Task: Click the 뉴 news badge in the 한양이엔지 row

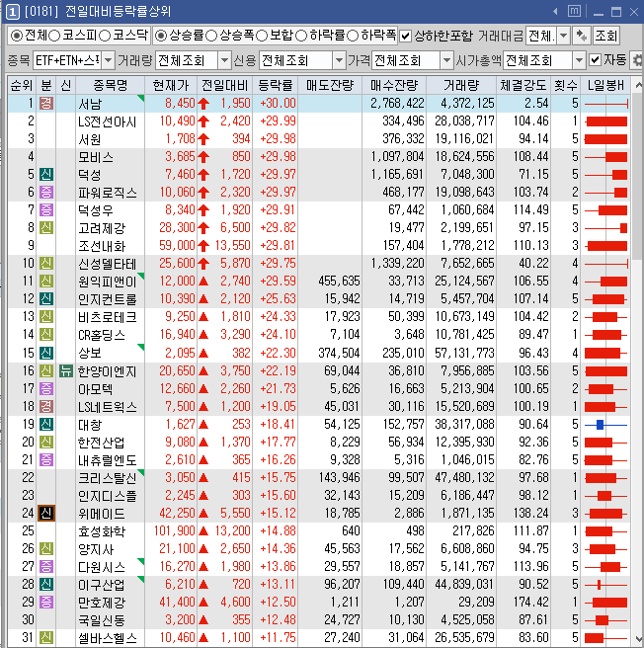Action: [x=66, y=370]
